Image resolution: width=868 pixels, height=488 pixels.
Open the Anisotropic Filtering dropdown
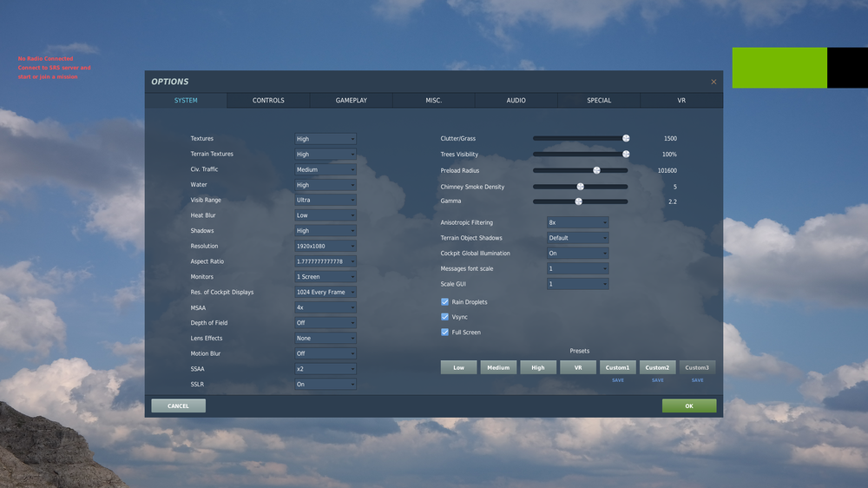coord(577,222)
